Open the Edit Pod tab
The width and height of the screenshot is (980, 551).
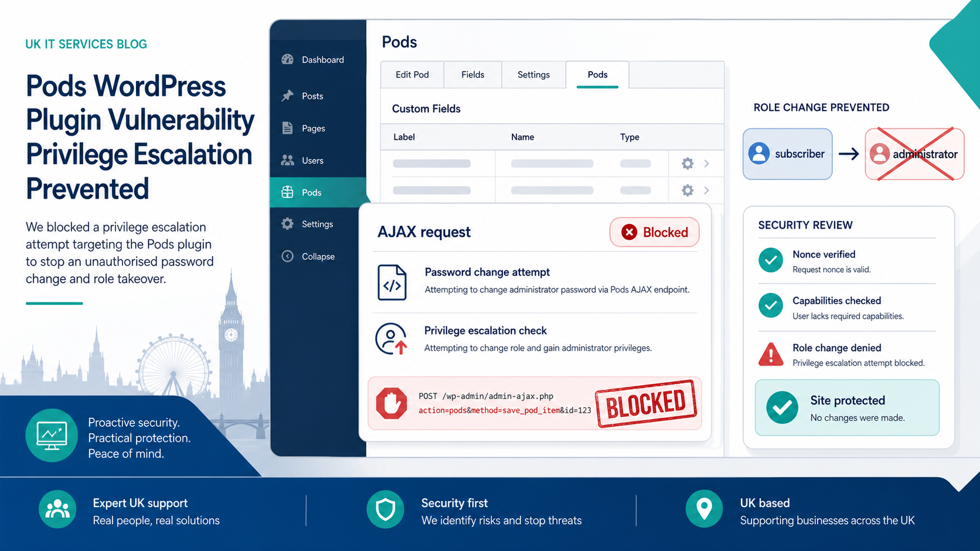click(x=412, y=74)
